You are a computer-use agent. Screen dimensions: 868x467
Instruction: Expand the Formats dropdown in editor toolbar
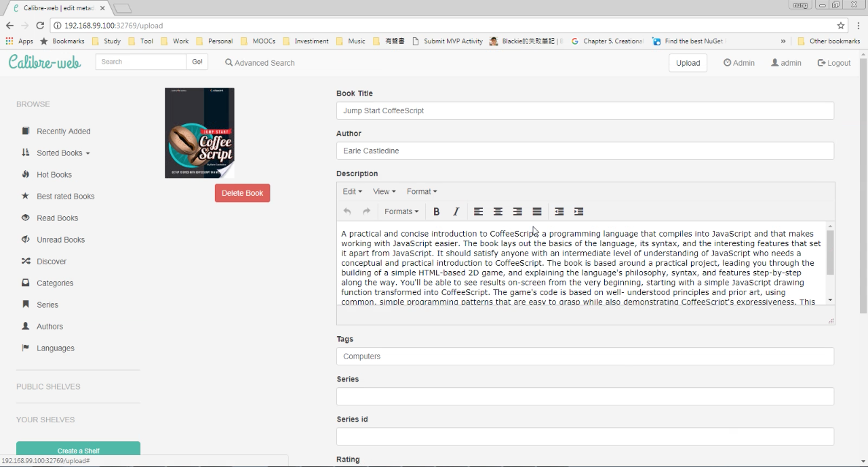401,211
